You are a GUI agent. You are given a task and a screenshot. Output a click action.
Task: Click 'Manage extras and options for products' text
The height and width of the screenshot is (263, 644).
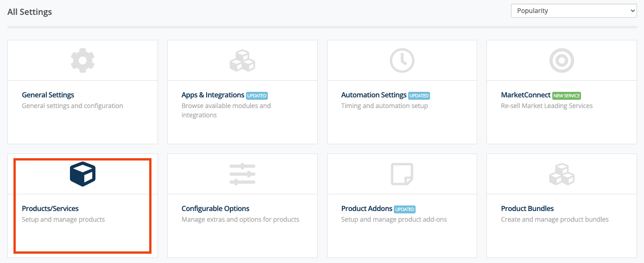click(x=240, y=219)
